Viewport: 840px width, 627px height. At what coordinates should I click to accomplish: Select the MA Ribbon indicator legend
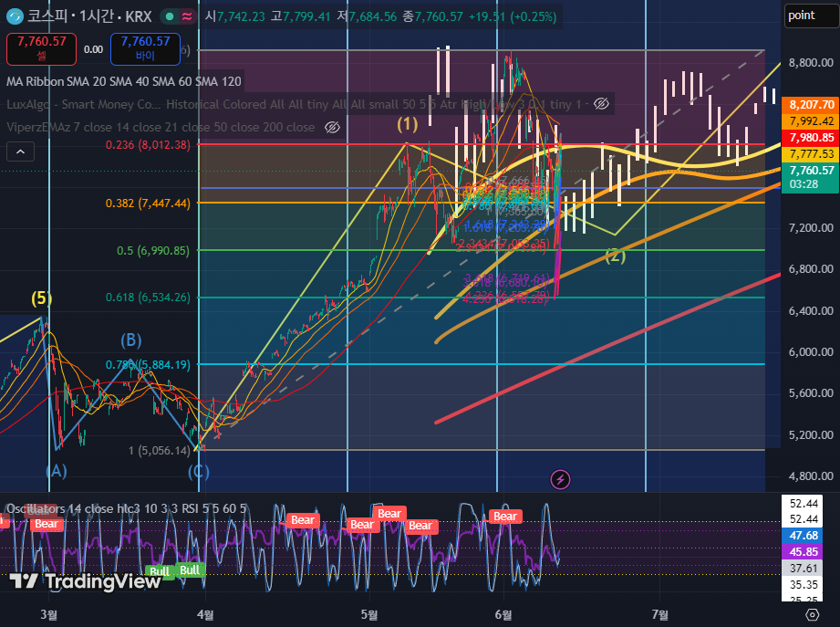pos(124,81)
